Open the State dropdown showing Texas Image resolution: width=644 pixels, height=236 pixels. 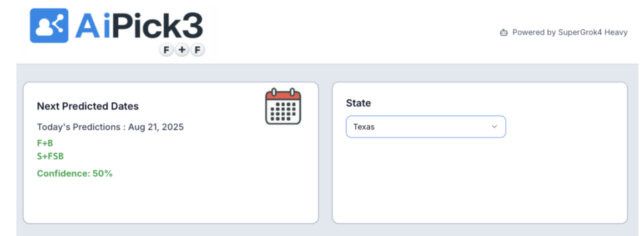click(426, 127)
